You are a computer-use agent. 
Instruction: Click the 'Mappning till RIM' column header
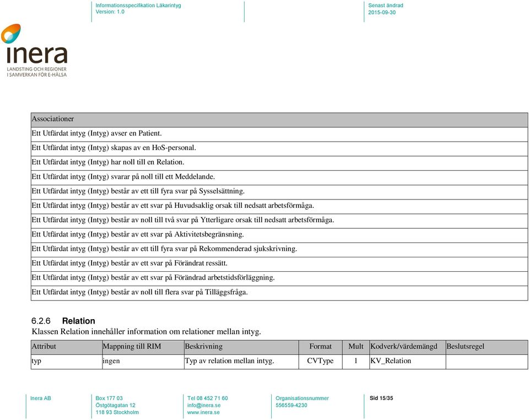[x=143, y=347]
